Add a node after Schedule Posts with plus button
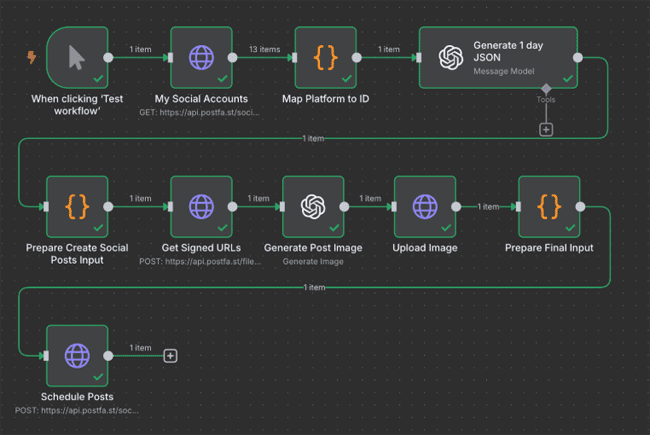The height and width of the screenshot is (435, 650). [170, 356]
